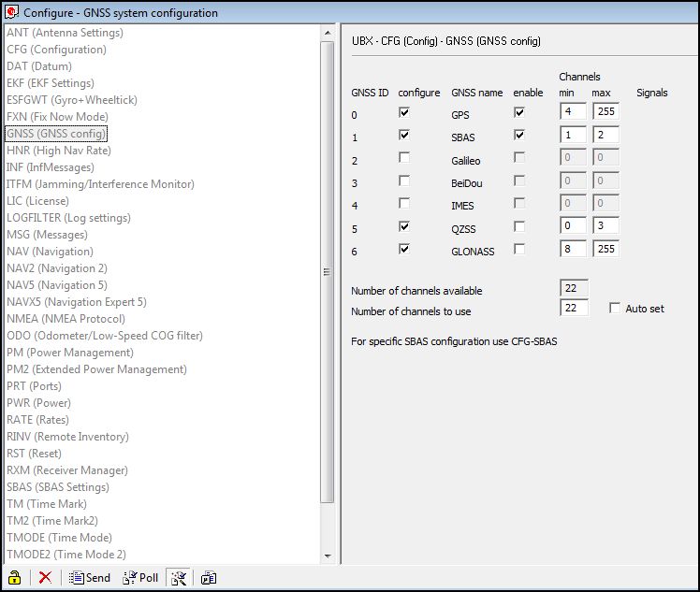Click the rightmost window icon in bottom toolbar
The width and height of the screenshot is (700, 592).
point(209,578)
